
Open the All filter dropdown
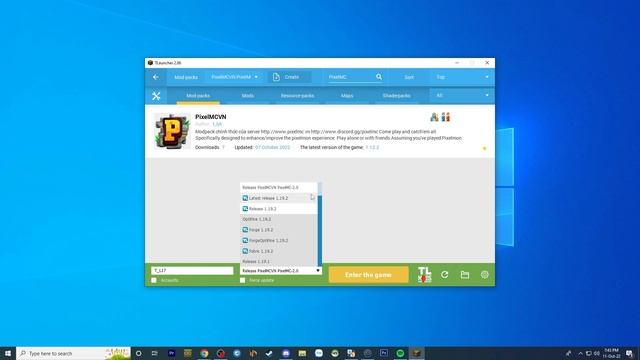tap(462, 96)
